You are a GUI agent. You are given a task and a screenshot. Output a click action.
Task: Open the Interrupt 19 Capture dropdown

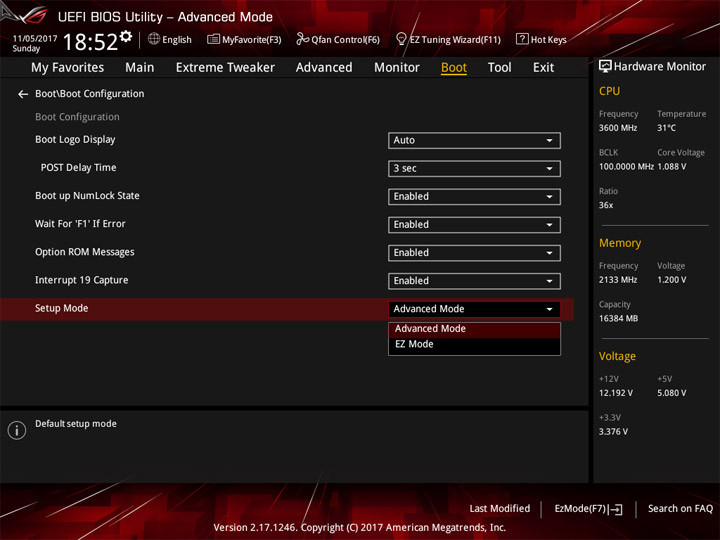click(x=474, y=281)
